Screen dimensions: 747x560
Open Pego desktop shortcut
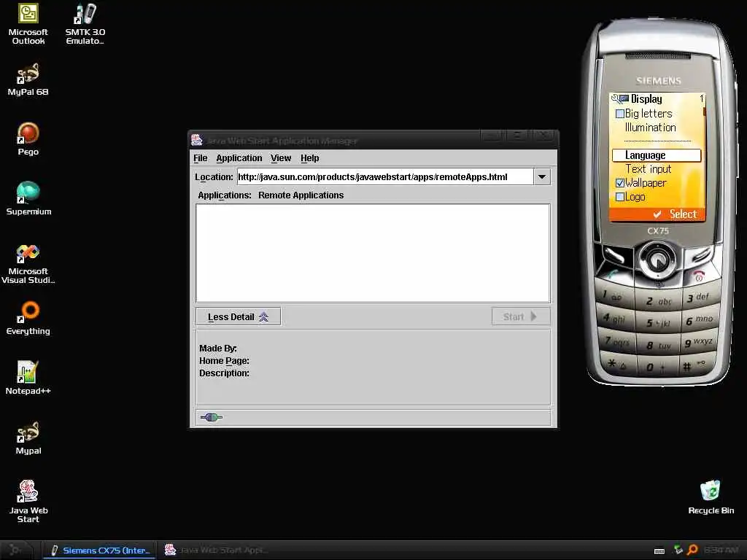pyautogui.click(x=28, y=139)
